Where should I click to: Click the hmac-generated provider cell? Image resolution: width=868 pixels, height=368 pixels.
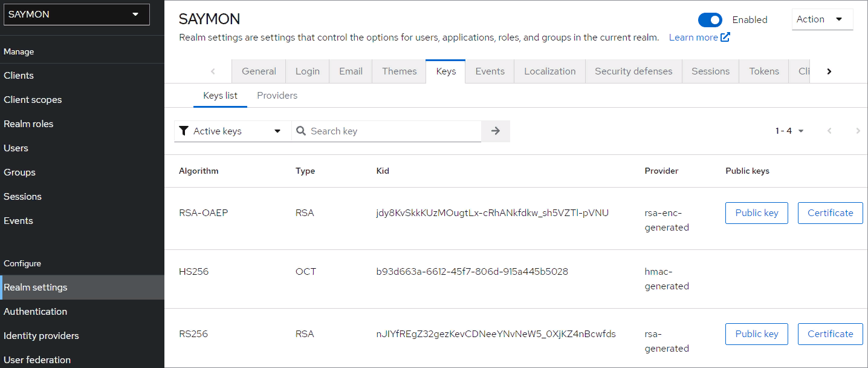(x=667, y=279)
